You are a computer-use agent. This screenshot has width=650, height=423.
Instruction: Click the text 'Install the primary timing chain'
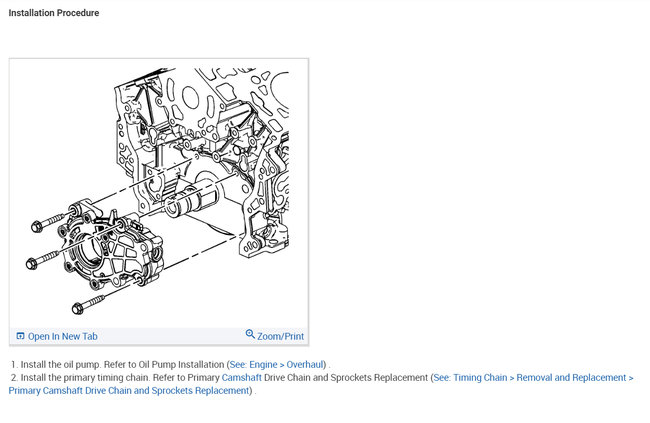pos(85,377)
